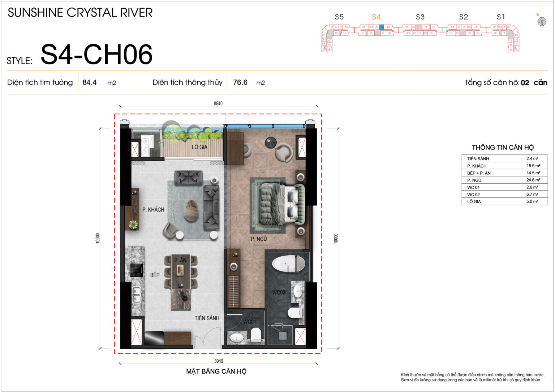Select the "S1" block label

[501, 17]
